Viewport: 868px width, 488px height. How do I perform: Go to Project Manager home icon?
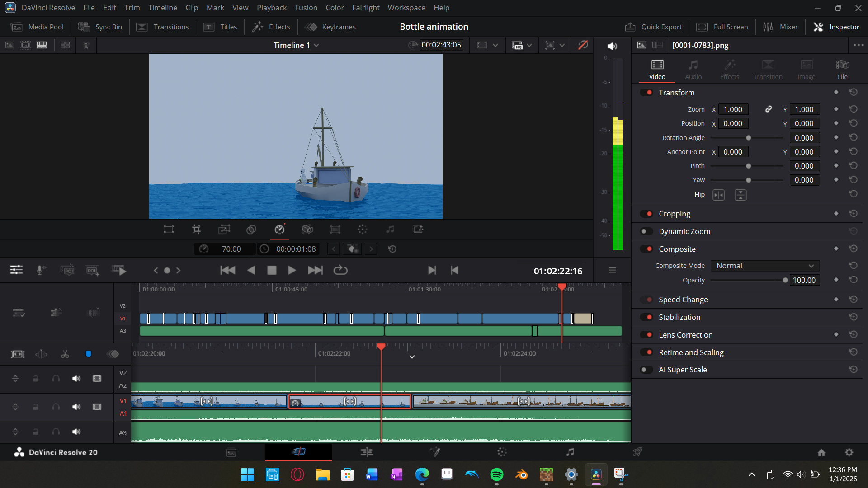coord(821,452)
